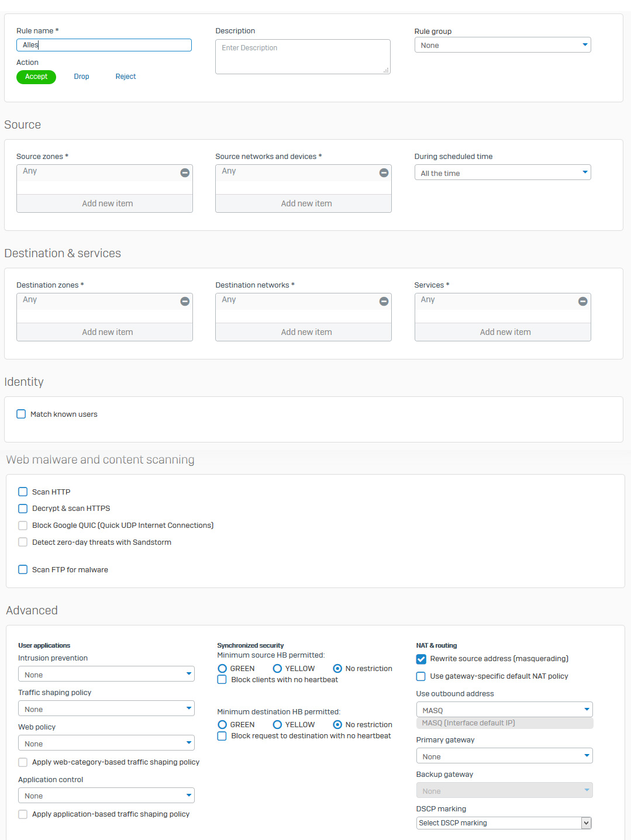Viewport: 631px width, 840px height.
Task: Click Add new item under Services
Action: tap(505, 332)
